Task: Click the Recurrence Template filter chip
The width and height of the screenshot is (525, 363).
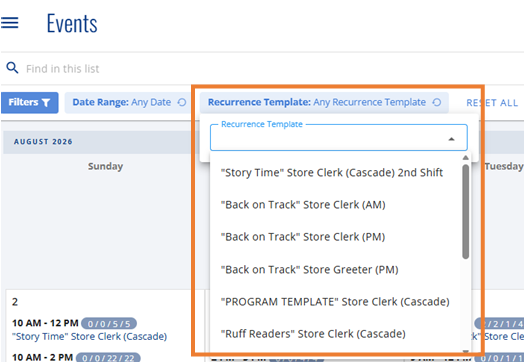Action: (324, 102)
